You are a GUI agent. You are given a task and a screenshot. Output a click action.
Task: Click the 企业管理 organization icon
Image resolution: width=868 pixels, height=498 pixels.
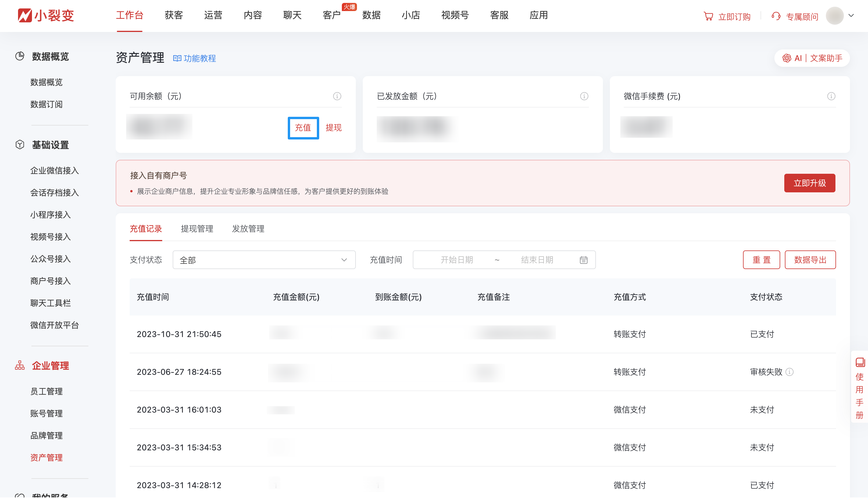[19, 365]
